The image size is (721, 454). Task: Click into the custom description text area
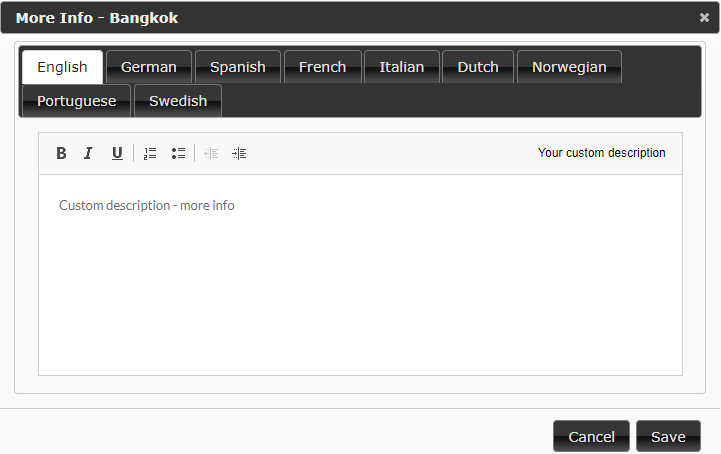pos(360,275)
